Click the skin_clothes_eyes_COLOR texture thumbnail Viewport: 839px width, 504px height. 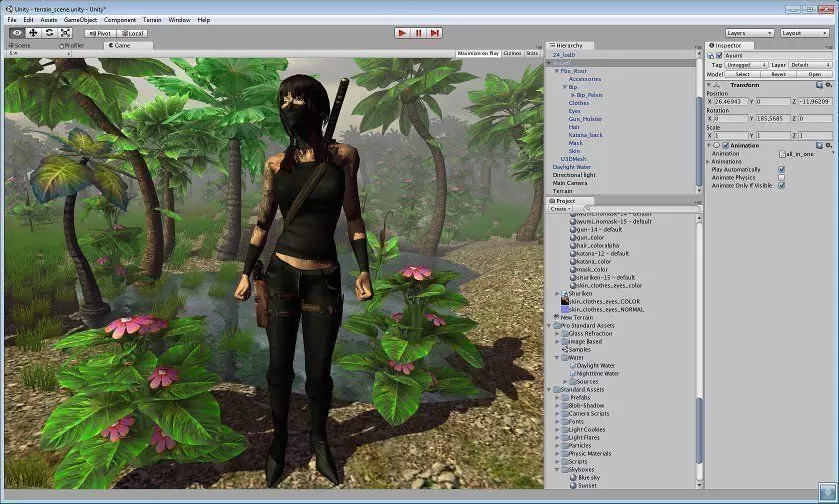click(565, 302)
